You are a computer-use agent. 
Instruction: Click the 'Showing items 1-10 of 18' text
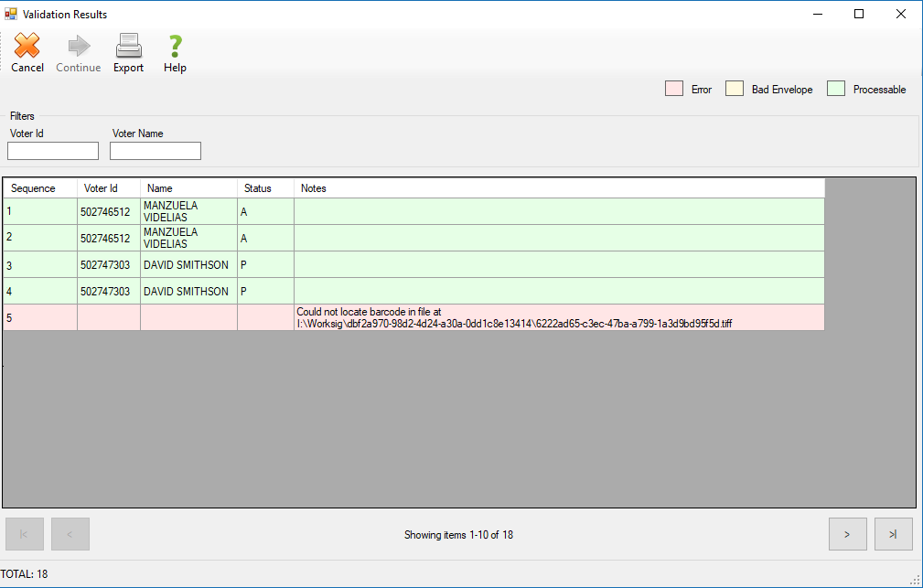(x=458, y=535)
